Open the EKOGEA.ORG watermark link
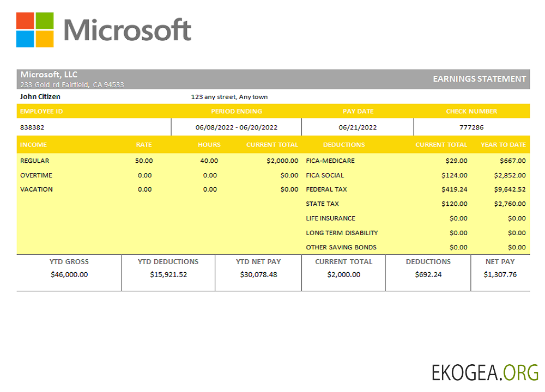The width and height of the screenshot is (545, 392). (485, 373)
